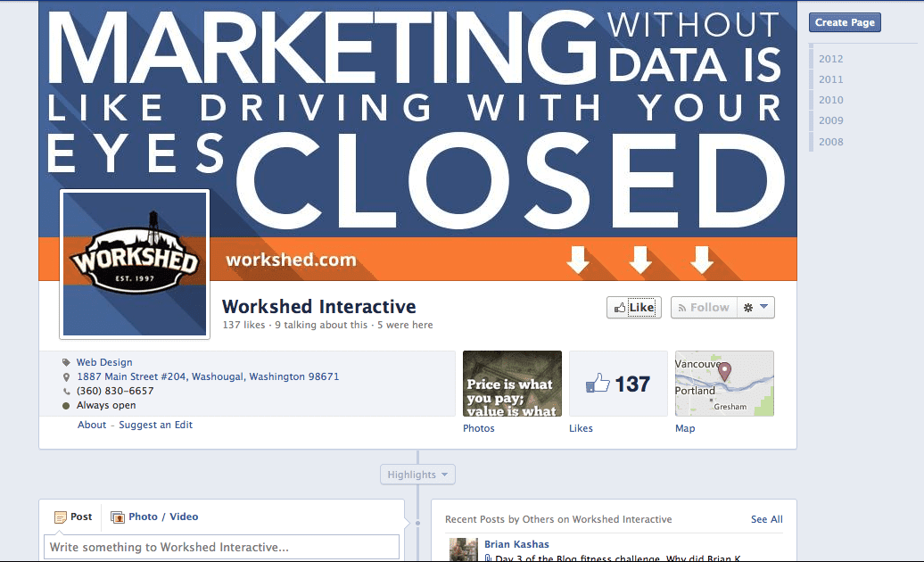Jump to 2008 on the timeline
The width and height of the screenshot is (924, 562).
click(830, 142)
